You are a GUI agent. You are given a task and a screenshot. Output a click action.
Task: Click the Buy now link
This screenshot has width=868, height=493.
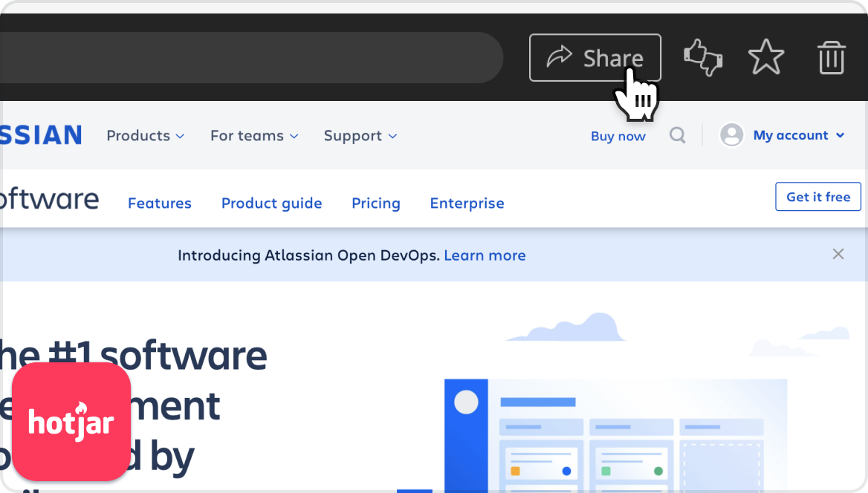(618, 136)
